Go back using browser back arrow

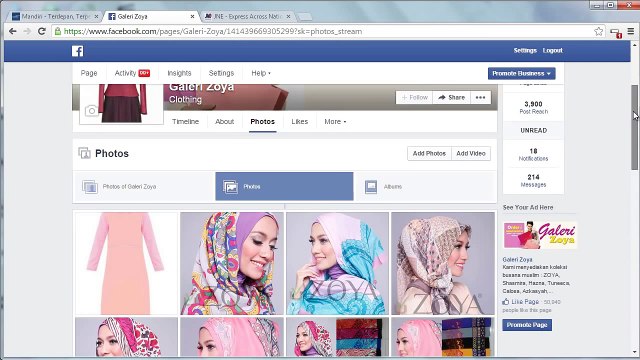tap(13, 31)
